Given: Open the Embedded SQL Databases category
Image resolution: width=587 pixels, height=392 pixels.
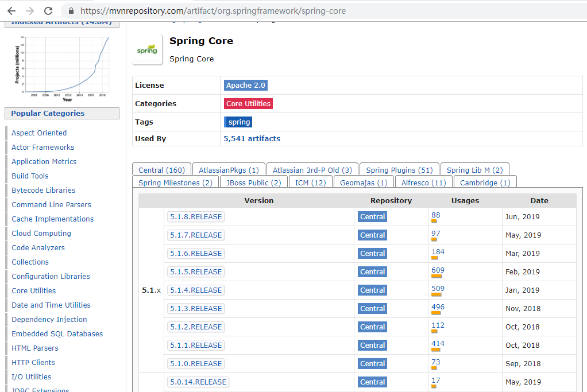Looking at the screenshot, I should [57, 333].
